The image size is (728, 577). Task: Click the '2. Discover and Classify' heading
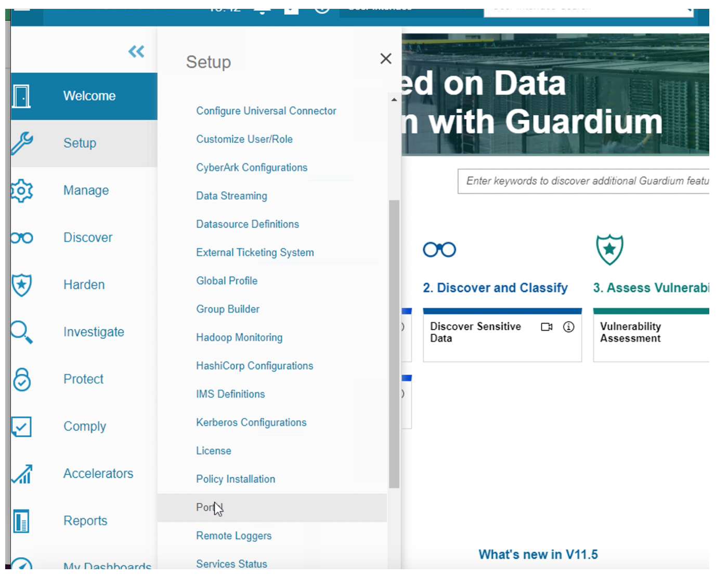pos(495,288)
